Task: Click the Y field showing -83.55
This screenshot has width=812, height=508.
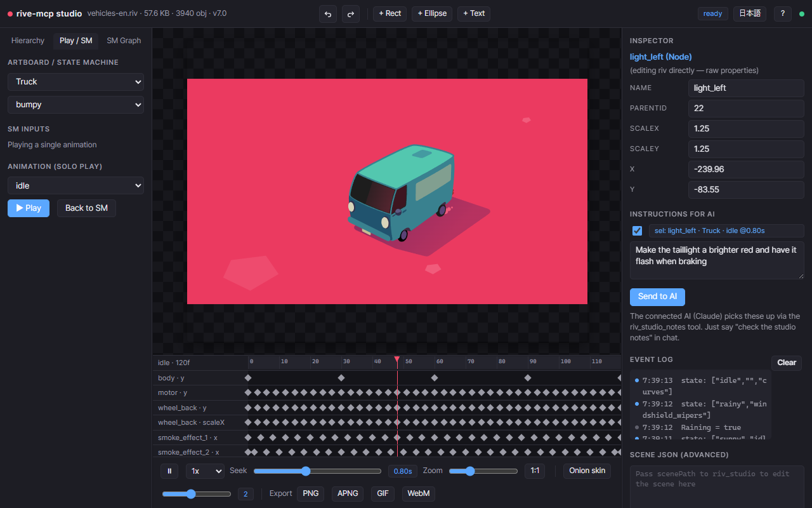Action: [x=746, y=189]
